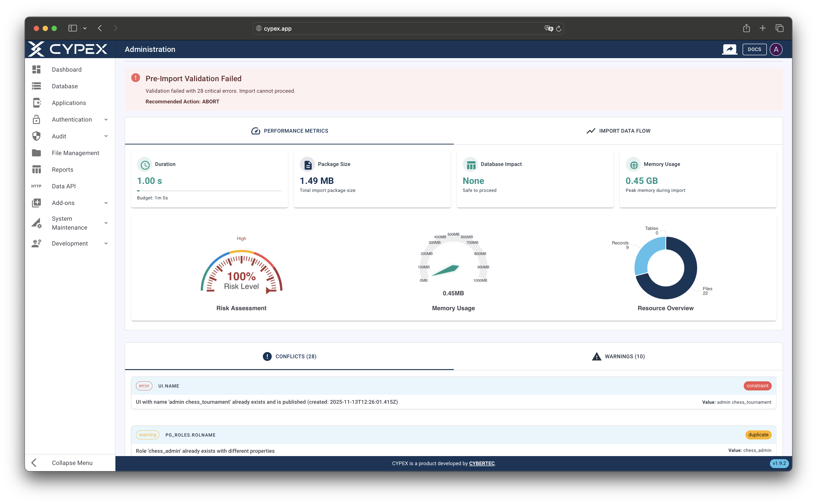
Task: Click the share/export icon in the header
Action: 730,49
